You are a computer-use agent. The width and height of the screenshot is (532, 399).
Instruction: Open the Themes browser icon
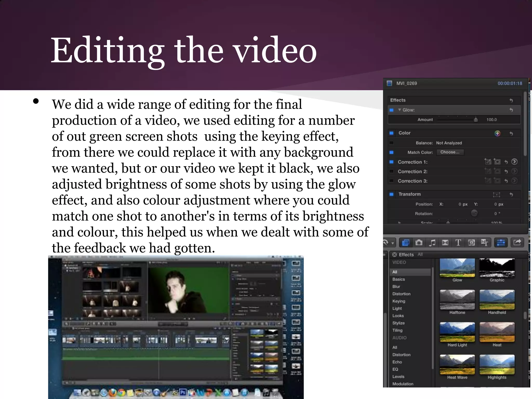tap(484, 243)
